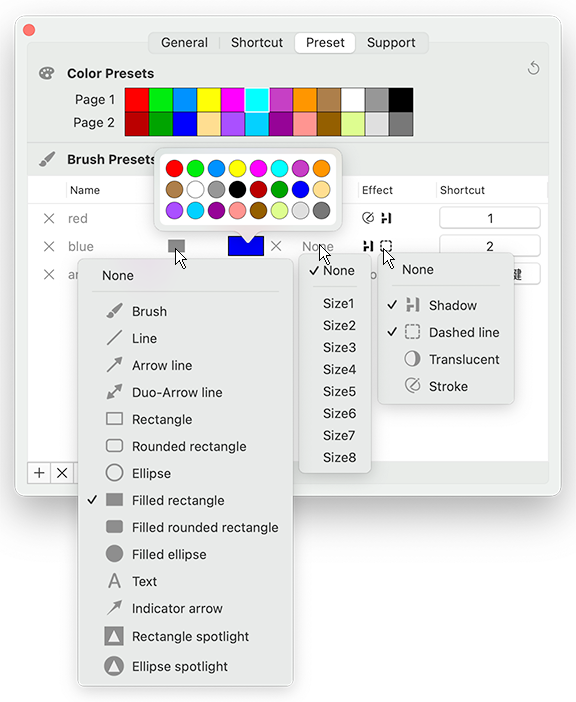Open the Support tab

click(391, 43)
